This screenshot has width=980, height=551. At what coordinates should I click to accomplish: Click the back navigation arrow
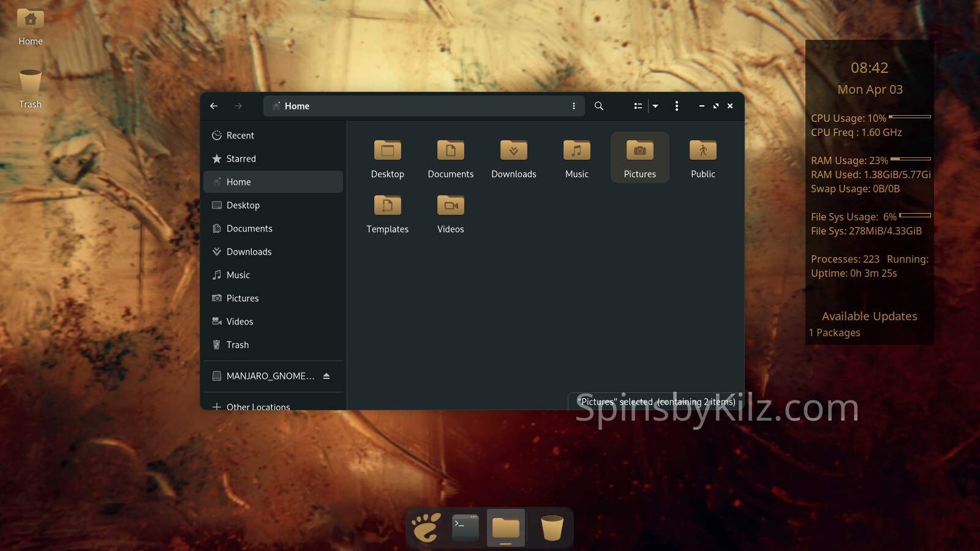(214, 106)
